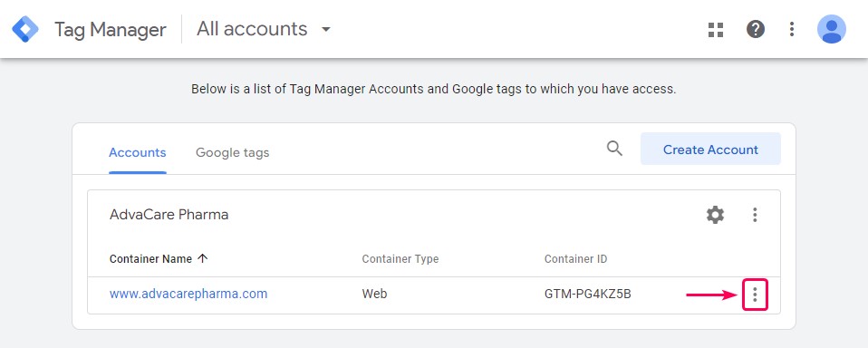Image resolution: width=868 pixels, height=348 pixels.
Task: Switch to the Google tags tab
Action: click(x=233, y=152)
